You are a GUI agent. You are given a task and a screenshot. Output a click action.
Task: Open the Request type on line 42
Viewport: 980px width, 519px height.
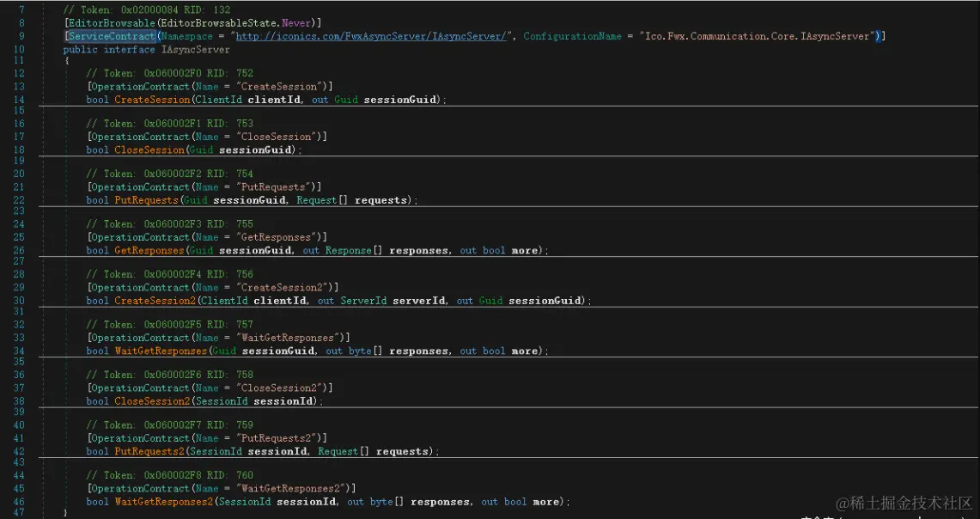click(339, 451)
